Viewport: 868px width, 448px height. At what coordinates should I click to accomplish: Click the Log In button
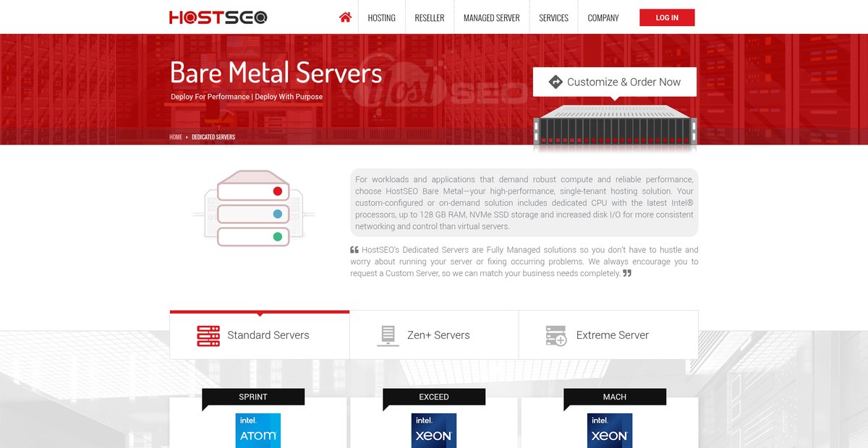(667, 17)
